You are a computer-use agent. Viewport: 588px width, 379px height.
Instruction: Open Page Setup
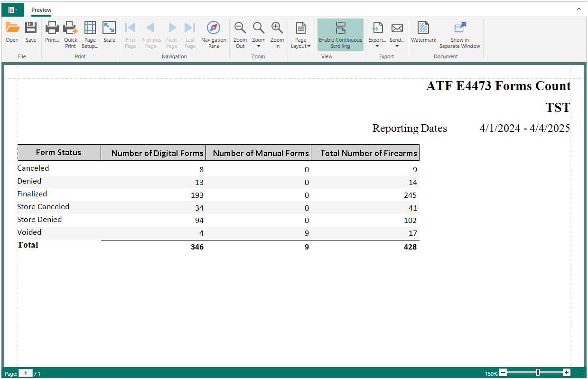tap(90, 35)
